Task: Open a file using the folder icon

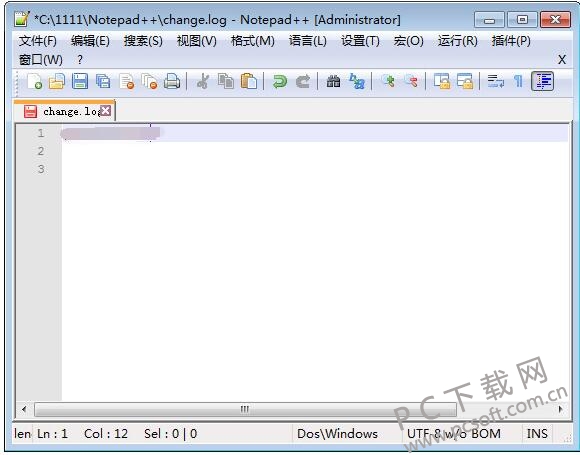Action: pos(57,81)
